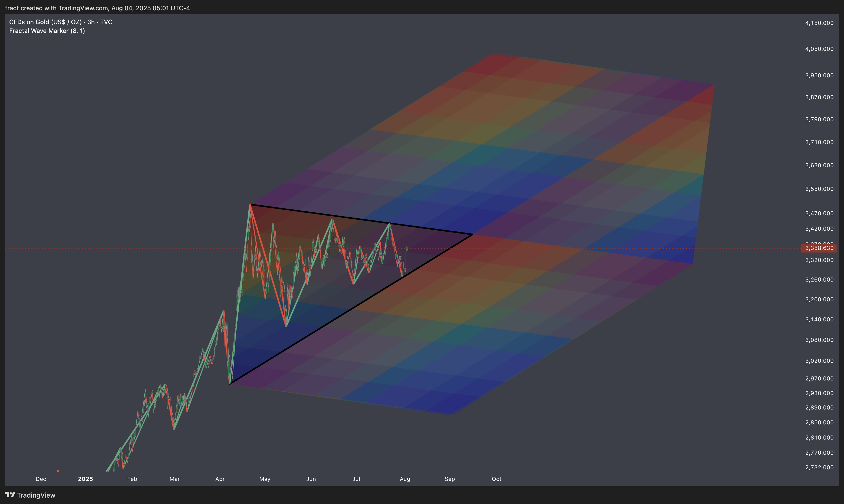Click the Jul label on time axis
844x504 pixels.
click(x=356, y=479)
